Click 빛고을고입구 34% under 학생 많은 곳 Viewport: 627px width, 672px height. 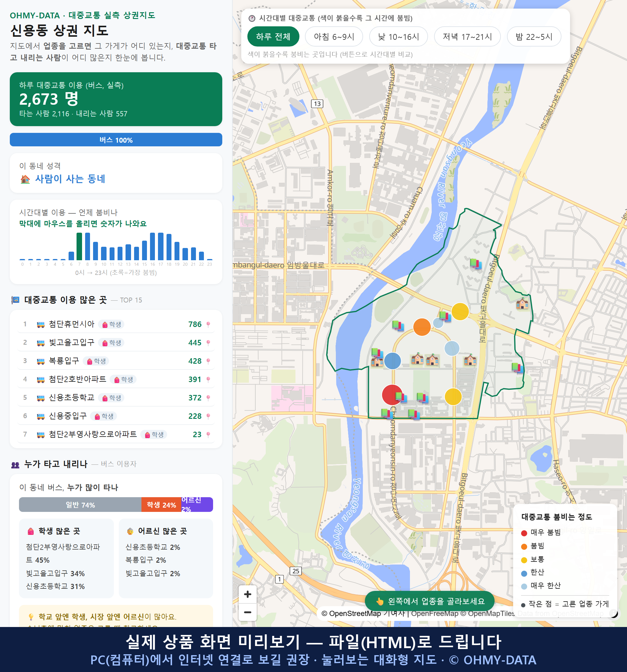pyautogui.click(x=55, y=574)
